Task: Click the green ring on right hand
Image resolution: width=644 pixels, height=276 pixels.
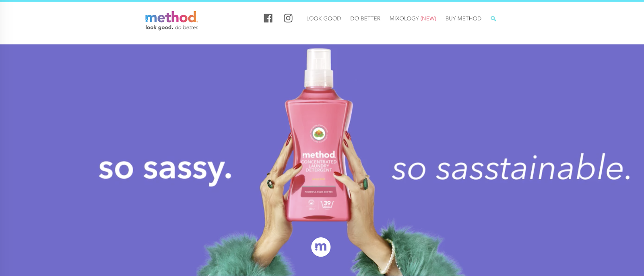Action: click(x=365, y=183)
